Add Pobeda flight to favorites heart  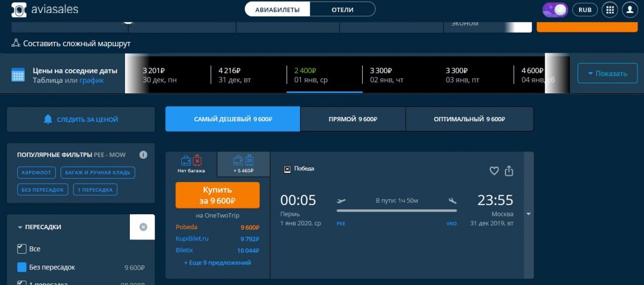[494, 171]
